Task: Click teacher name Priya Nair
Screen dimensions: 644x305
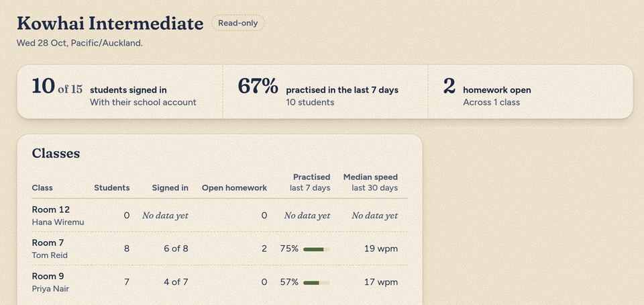Action: (x=50, y=289)
